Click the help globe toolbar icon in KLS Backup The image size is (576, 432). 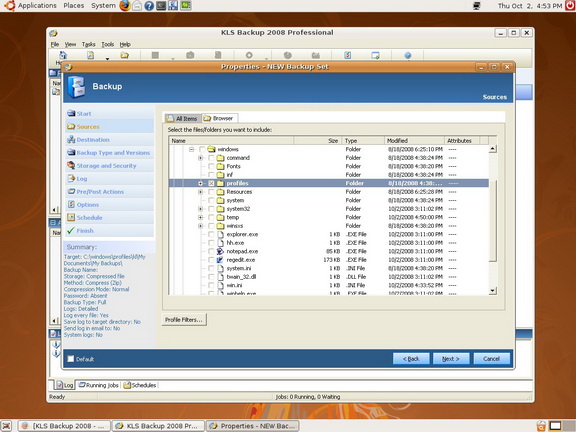coord(408,55)
